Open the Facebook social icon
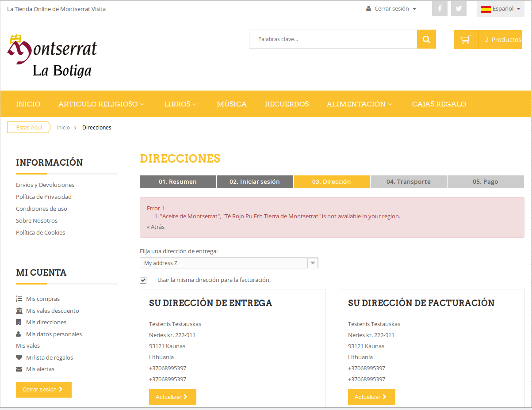 pos(440,8)
